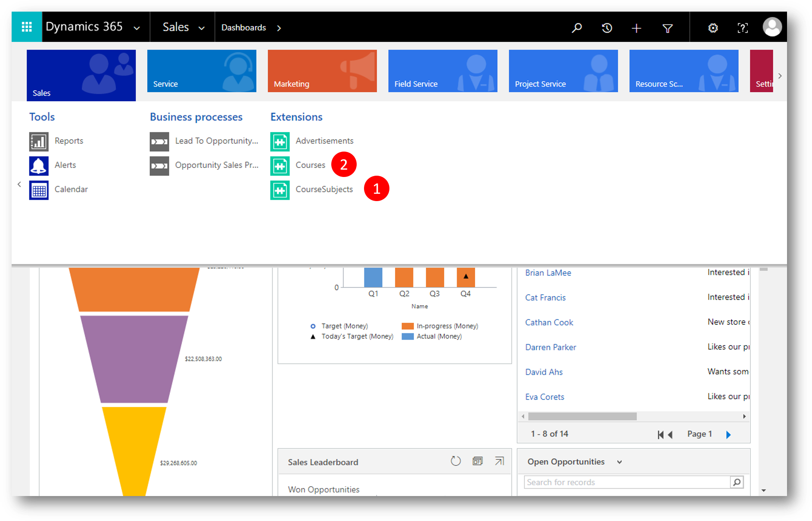
Task: Go to next page of list
Action: pos(728,434)
